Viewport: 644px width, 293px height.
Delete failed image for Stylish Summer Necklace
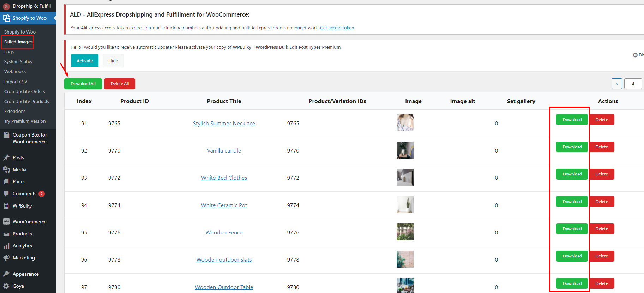click(x=602, y=120)
